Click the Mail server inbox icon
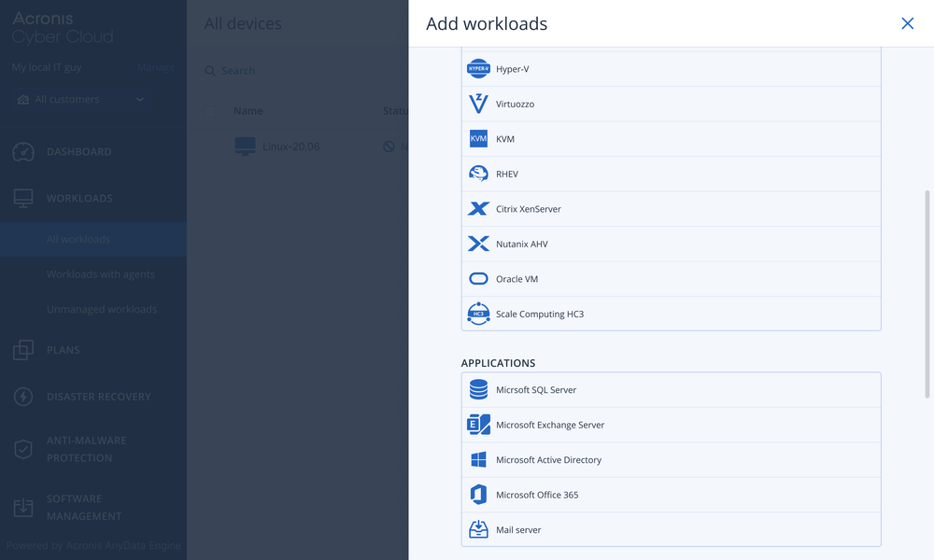934x560 pixels. point(478,529)
